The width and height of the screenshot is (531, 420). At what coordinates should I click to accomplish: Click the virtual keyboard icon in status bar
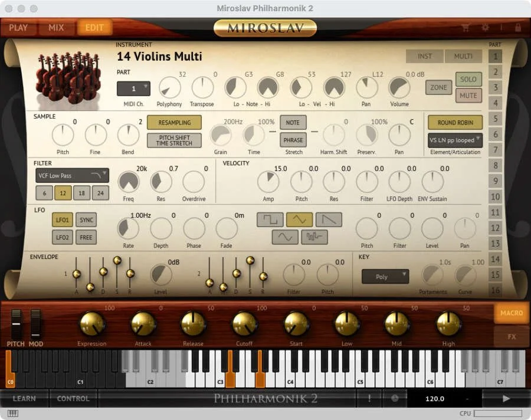pyautogui.click(x=13, y=414)
